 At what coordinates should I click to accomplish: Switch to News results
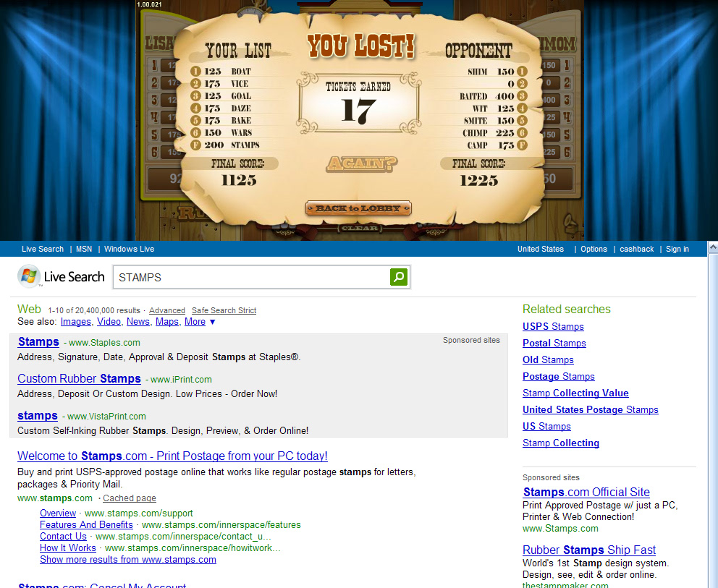[x=138, y=322]
